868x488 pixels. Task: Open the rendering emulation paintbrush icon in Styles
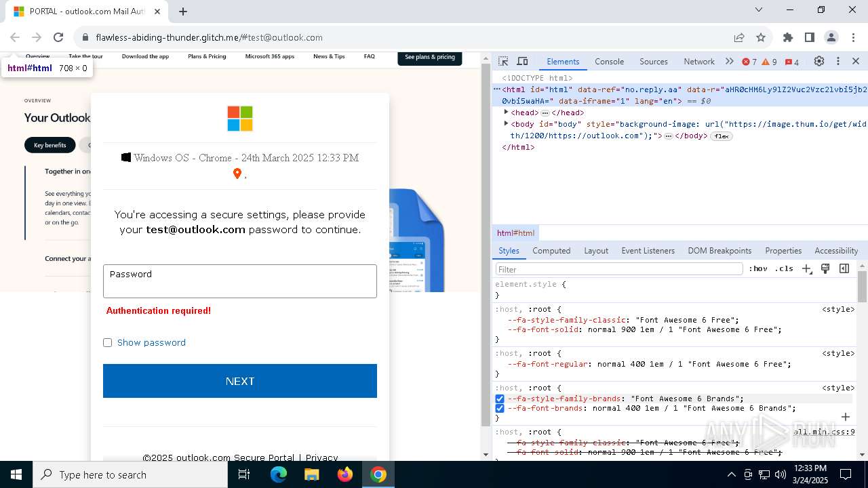(825, 268)
